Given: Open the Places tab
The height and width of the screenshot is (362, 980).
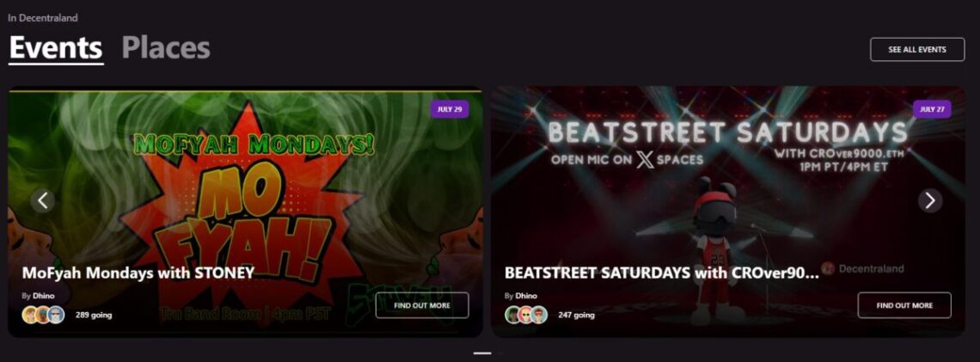Looking at the screenshot, I should (x=166, y=48).
